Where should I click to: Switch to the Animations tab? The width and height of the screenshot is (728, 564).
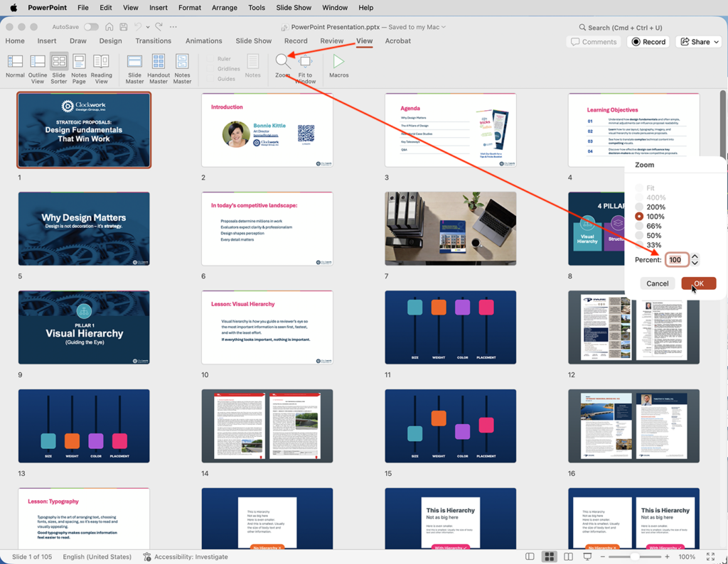204,40
